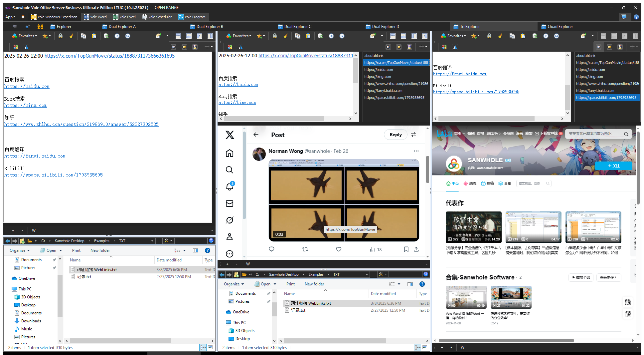The width and height of the screenshot is (644, 355).
Task: Click the blue mirror flip icon in middle pane
Action: click(x=241, y=47)
